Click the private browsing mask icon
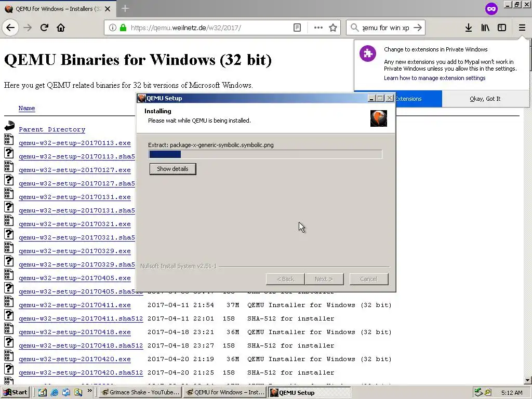 (491, 9)
